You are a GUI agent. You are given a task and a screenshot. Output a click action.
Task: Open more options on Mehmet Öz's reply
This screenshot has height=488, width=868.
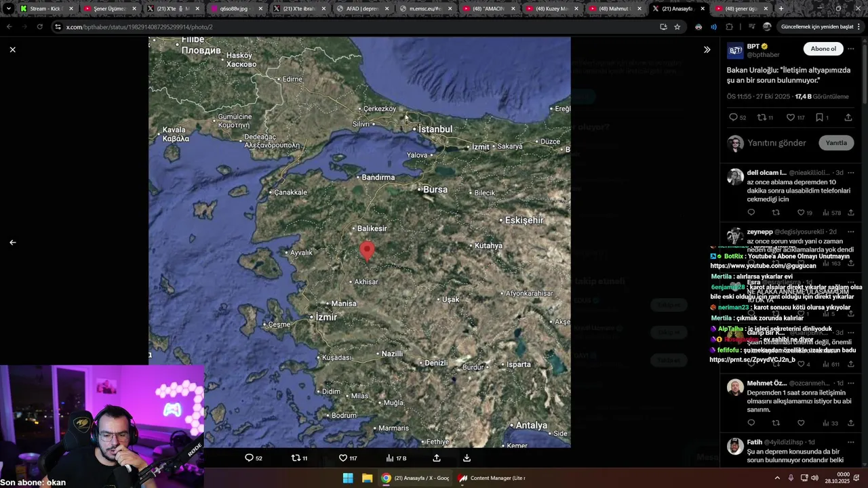851,383
